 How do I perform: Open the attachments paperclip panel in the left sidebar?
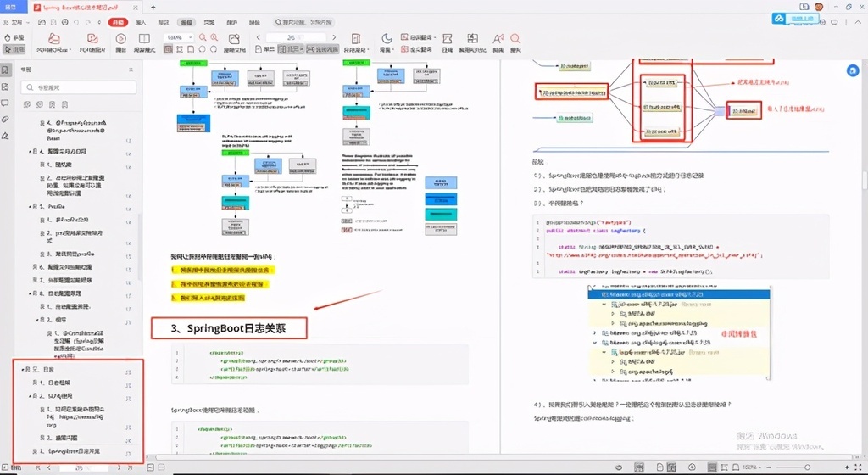pos(5,119)
